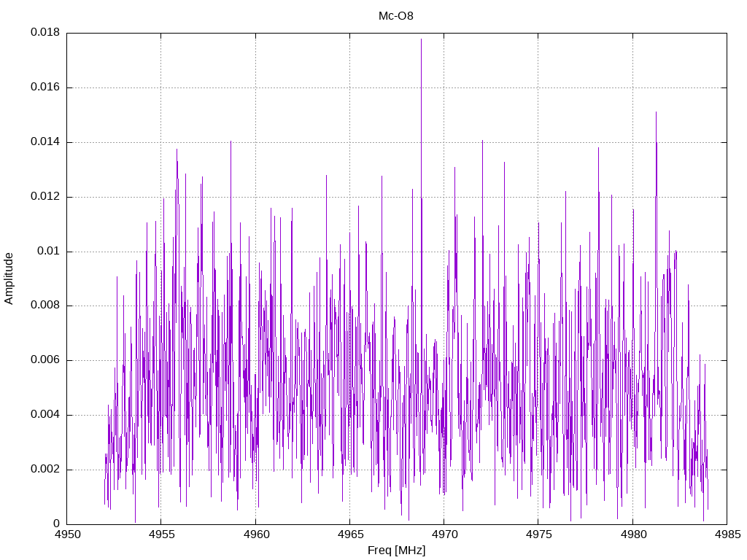Click x-axis tick label 4965

coord(350,534)
